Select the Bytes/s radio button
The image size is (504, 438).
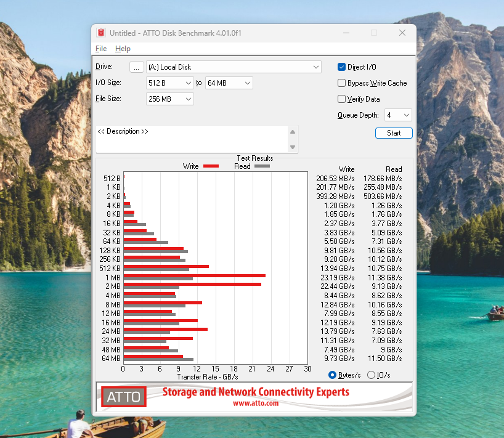click(x=333, y=375)
